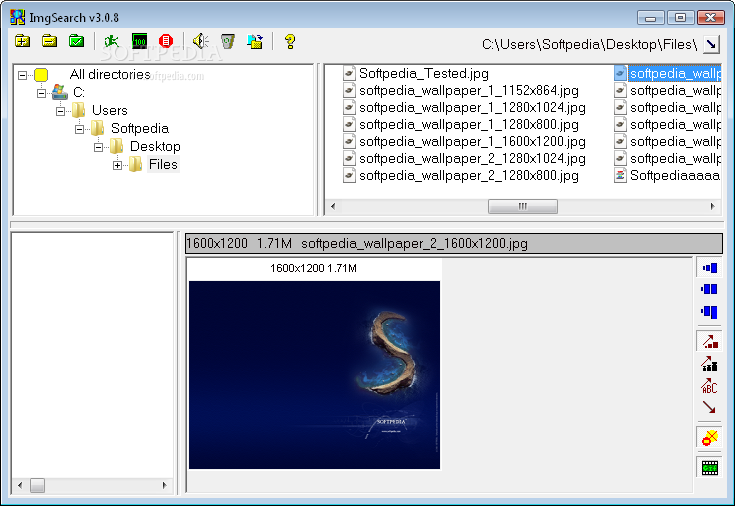Screen dimensions: 735x506
Task: Click the file list scroll right arrow
Action: coord(712,206)
